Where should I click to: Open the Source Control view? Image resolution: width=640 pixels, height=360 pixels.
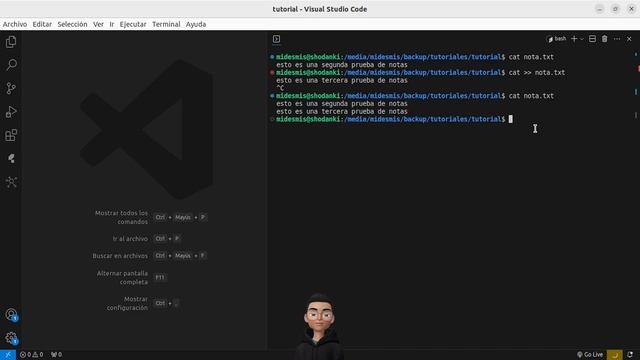(11, 88)
